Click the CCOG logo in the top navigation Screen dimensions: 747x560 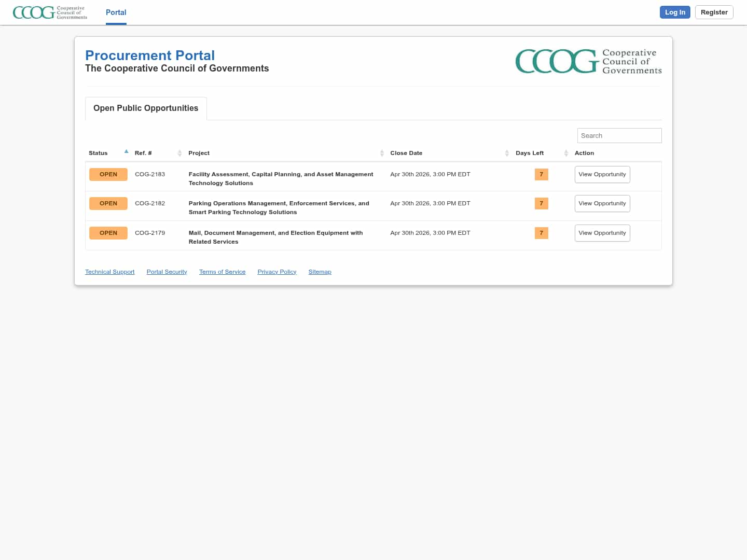click(49, 12)
